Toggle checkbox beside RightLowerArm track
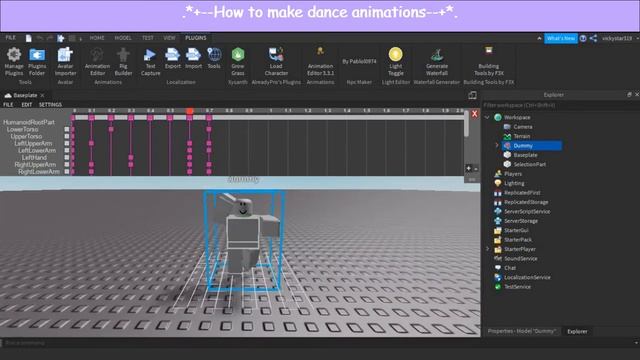 [x=67, y=172]
